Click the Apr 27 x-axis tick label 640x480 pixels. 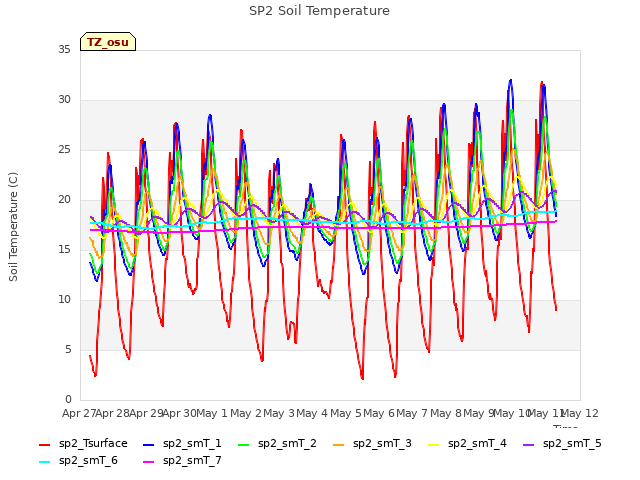(x=80, y=413)
